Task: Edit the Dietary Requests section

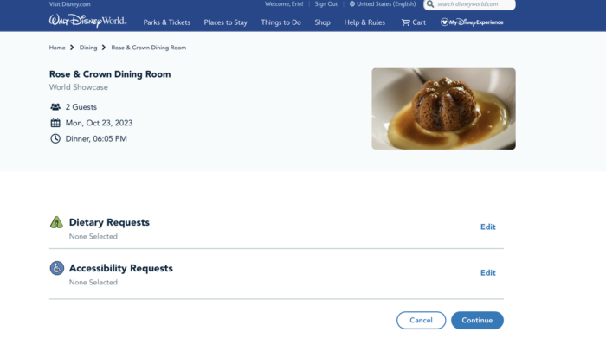Action: pyautogui.click(x=487, y=227)
